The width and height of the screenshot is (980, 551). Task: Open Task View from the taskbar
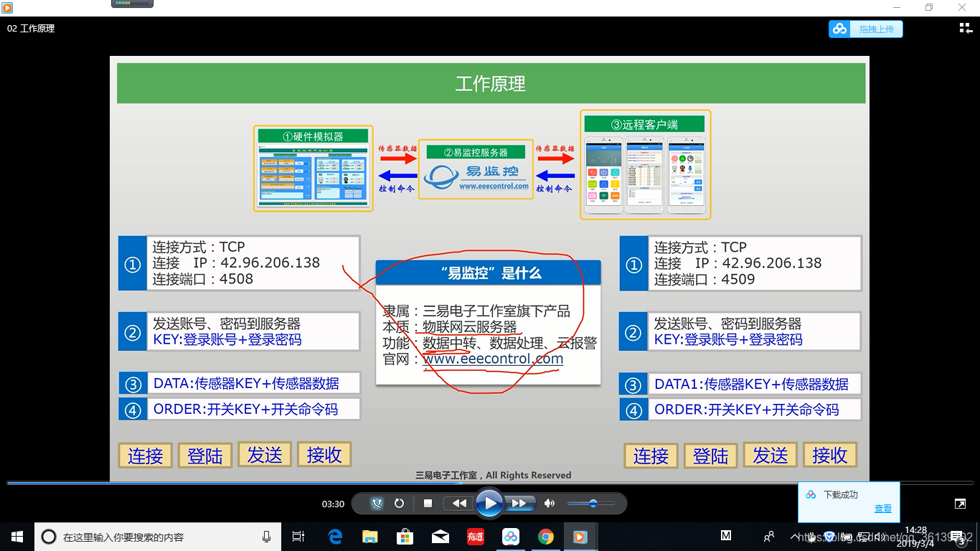tap(298, 537)
